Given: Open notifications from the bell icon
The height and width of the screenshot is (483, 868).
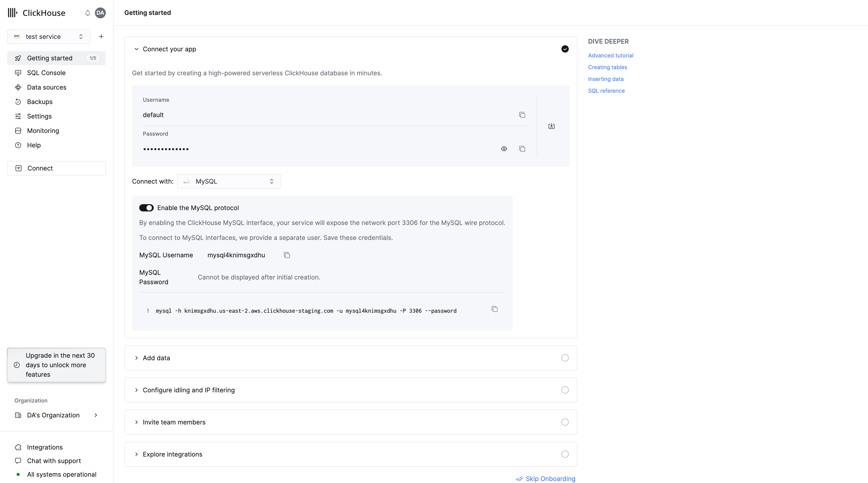Looking at the screenshot, I should pos(87,13).
